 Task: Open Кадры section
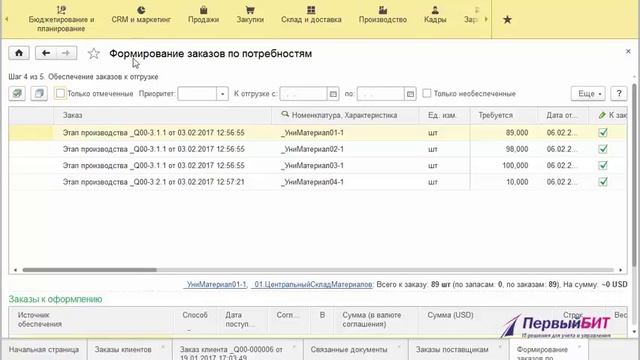[x=435, y=15]
